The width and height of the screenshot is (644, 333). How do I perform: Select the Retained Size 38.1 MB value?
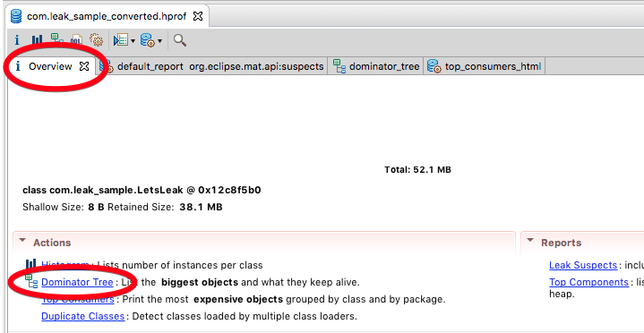pyautogui.click(x=201, y=207)
